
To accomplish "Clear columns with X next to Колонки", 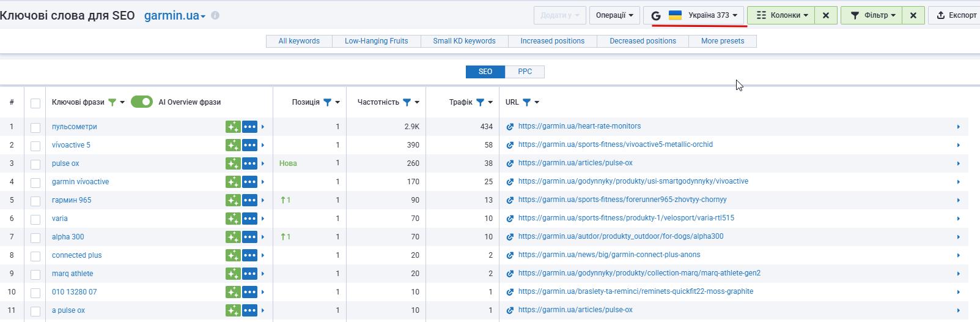I will (x=826, y=15).
